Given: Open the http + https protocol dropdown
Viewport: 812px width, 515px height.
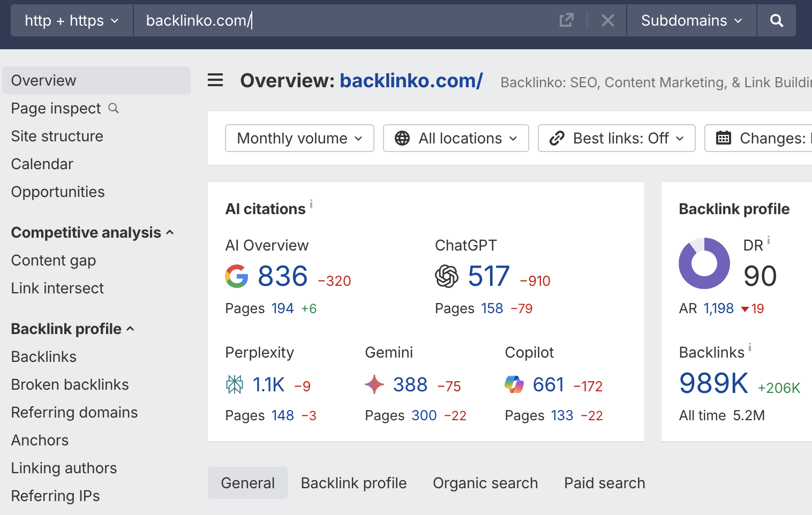Looking at the screenshot, I should [71, 21].
